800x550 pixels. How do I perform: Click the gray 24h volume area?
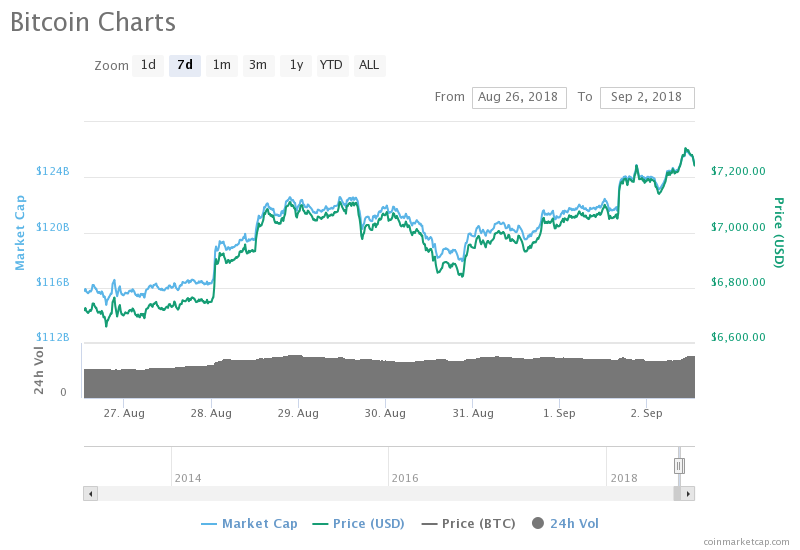[389, 379]
